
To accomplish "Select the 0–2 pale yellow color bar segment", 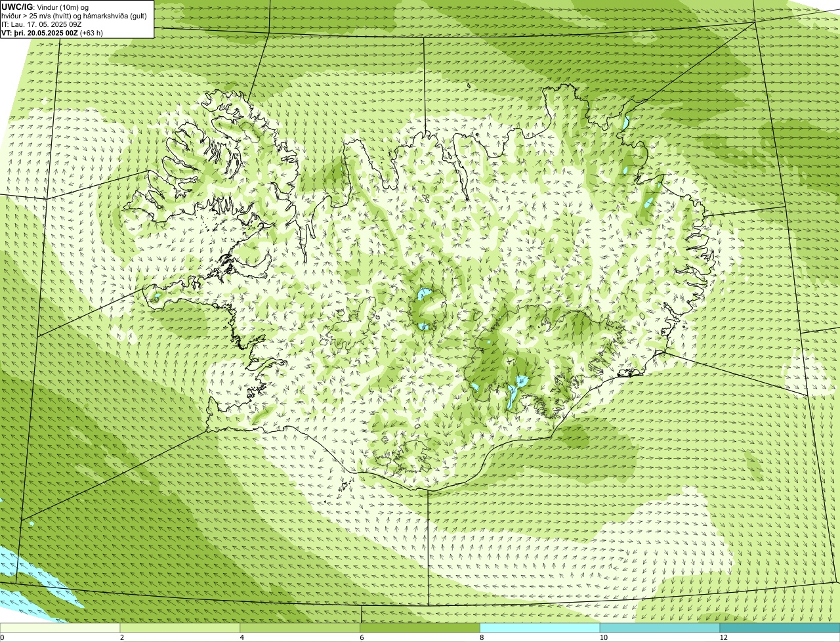I will 60,628.
